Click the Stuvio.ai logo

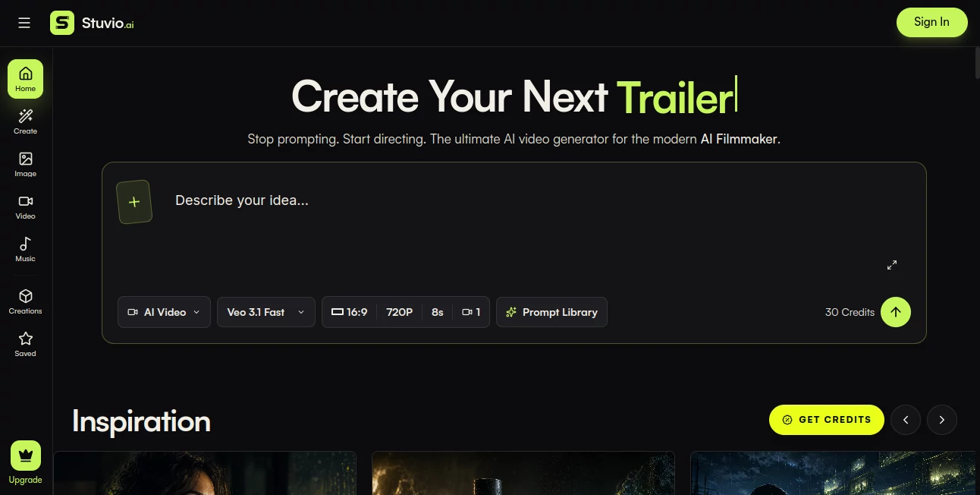point(93,23)
